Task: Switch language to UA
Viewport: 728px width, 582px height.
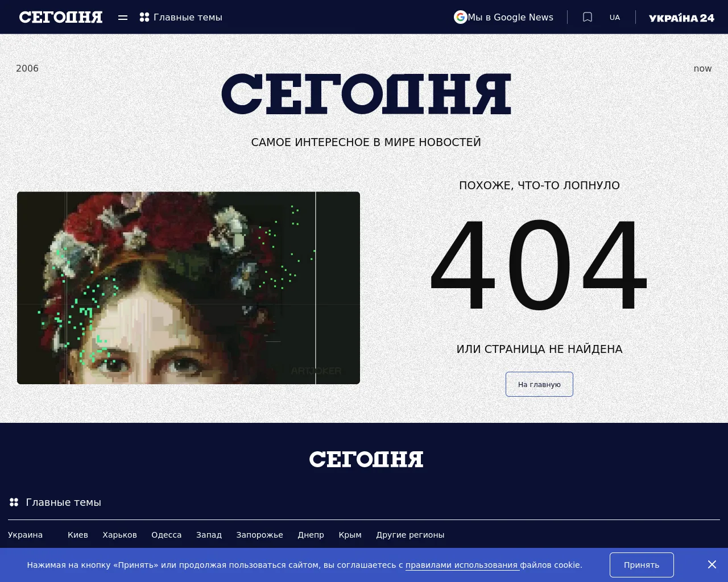Action: [615, 18]
